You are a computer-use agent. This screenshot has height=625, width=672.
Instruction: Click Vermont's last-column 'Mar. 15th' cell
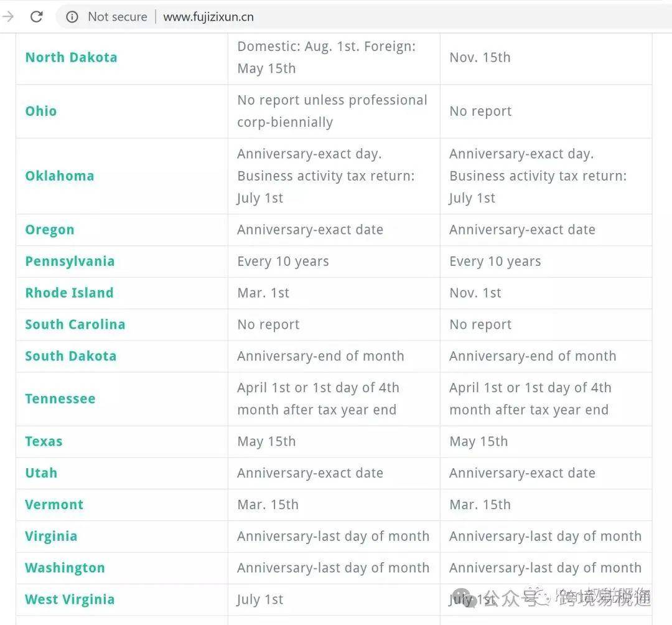(x=546, y=505)
